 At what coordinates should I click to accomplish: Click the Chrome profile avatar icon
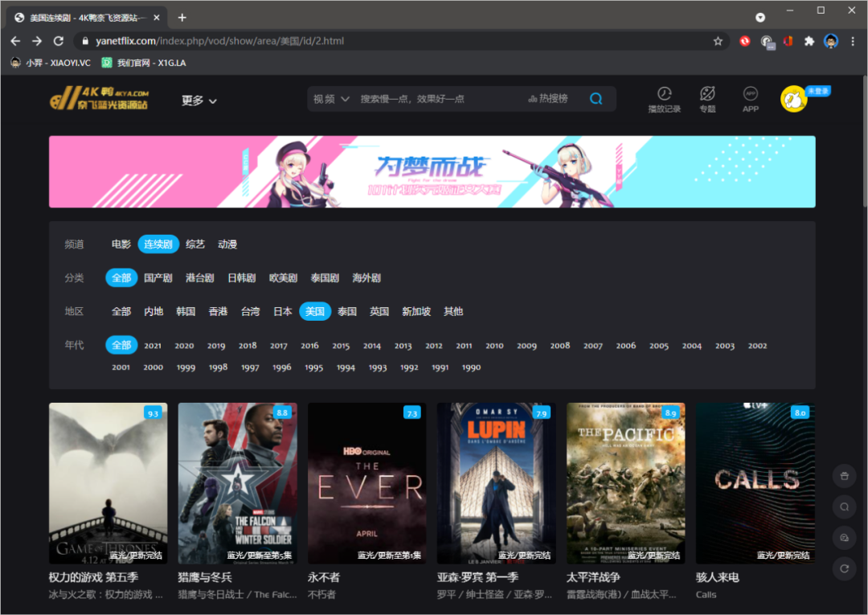830,41
